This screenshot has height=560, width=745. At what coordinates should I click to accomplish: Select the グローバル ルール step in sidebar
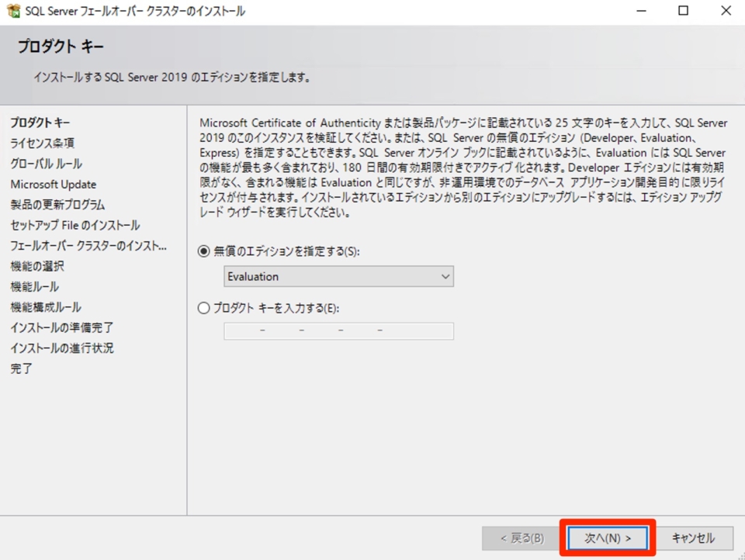coord(46,164)
